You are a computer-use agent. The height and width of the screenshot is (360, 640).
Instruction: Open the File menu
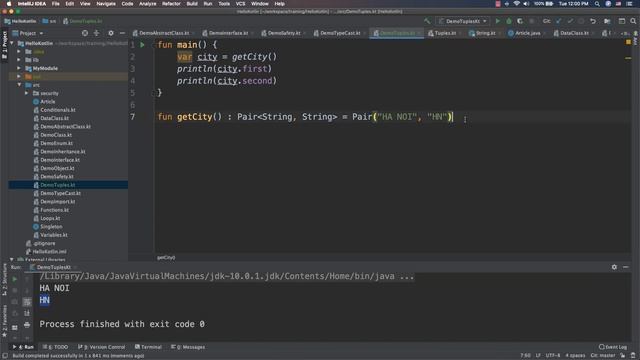(56, 4)
